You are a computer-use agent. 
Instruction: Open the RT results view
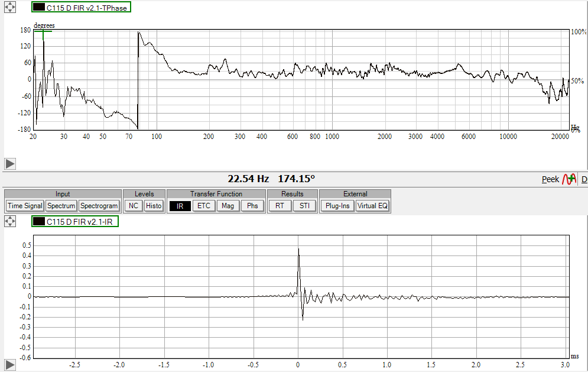tap(280, 206)
